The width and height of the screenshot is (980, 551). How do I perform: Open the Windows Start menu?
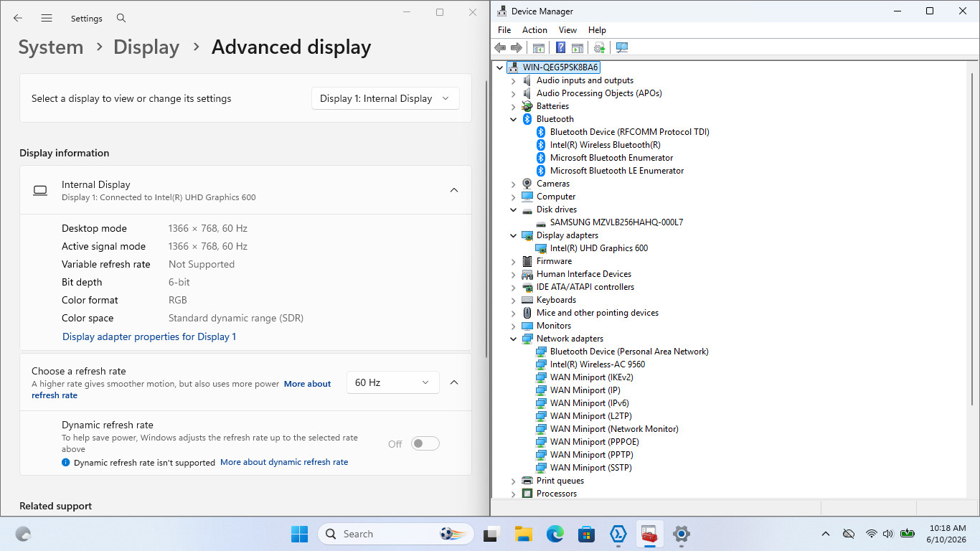(x=300, y=534)
